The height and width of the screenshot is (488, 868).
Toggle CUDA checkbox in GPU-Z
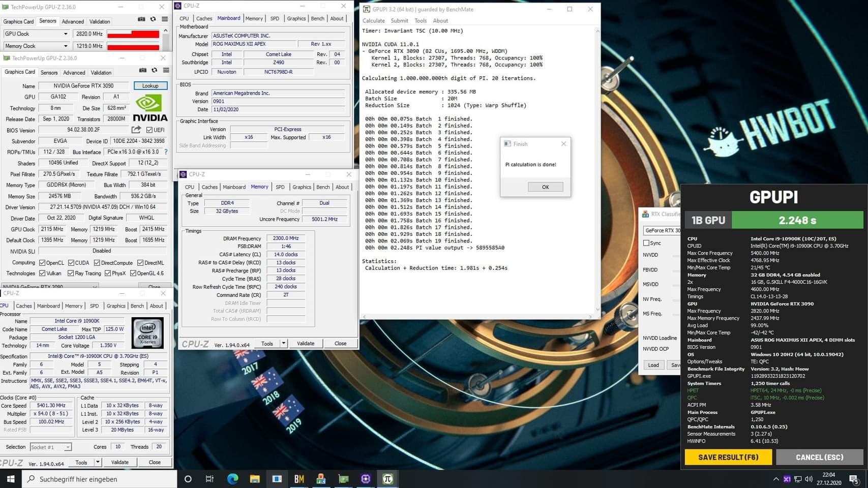71,263
